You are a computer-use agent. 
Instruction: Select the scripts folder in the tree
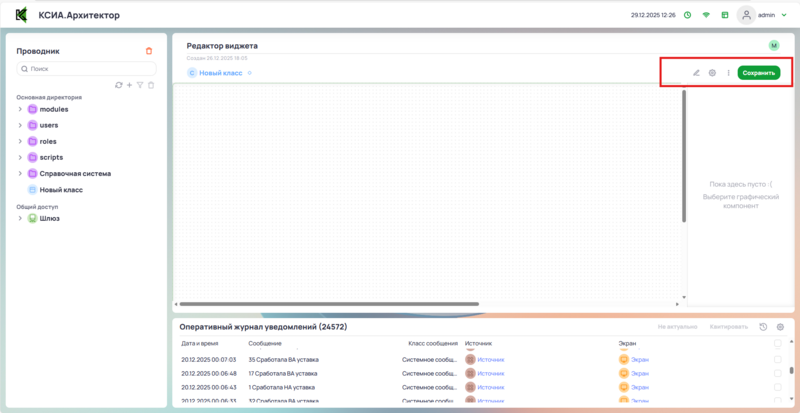pyautogui.click(x=54, y=157)
